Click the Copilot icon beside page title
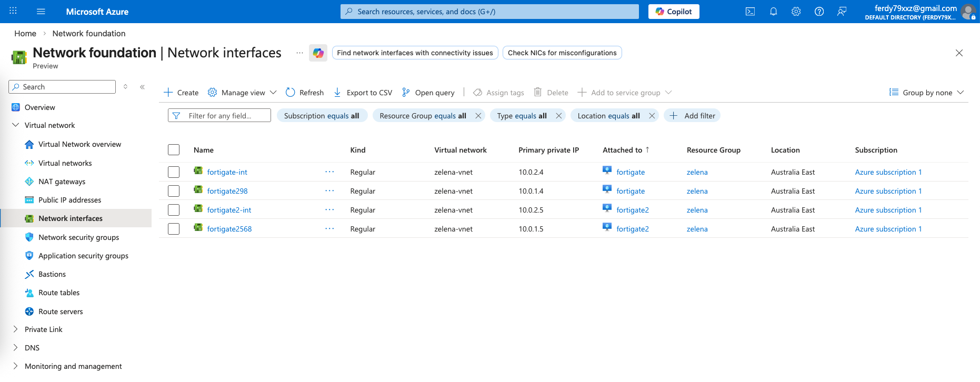Viewport: 980px width, 382px height. click(x=318, y=53)
